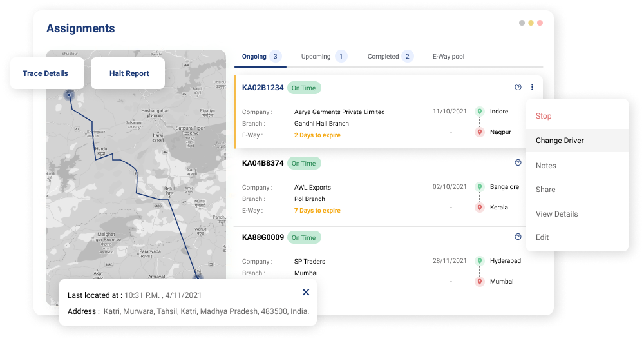Screen dimensions: 644x341
Task: Choose Change Driver in the menu
Action: coord(560,141)
